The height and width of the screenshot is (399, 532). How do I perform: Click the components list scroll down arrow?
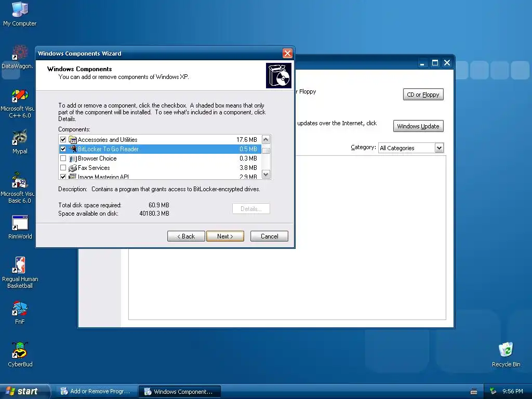point(266,175)
